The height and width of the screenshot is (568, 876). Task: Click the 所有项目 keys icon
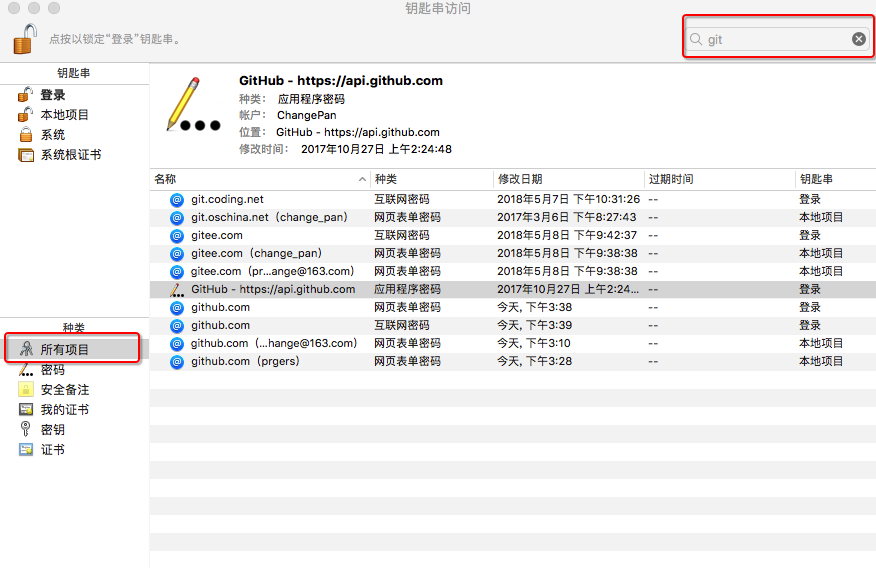26,349
